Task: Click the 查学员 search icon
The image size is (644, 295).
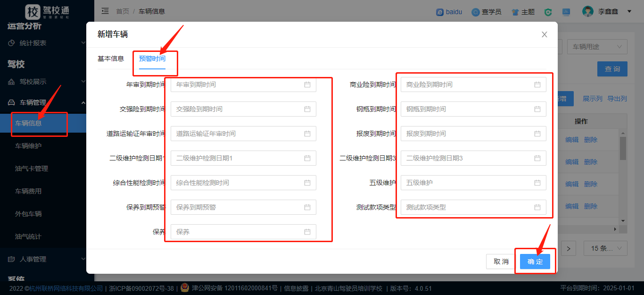Action: point(476,12)
